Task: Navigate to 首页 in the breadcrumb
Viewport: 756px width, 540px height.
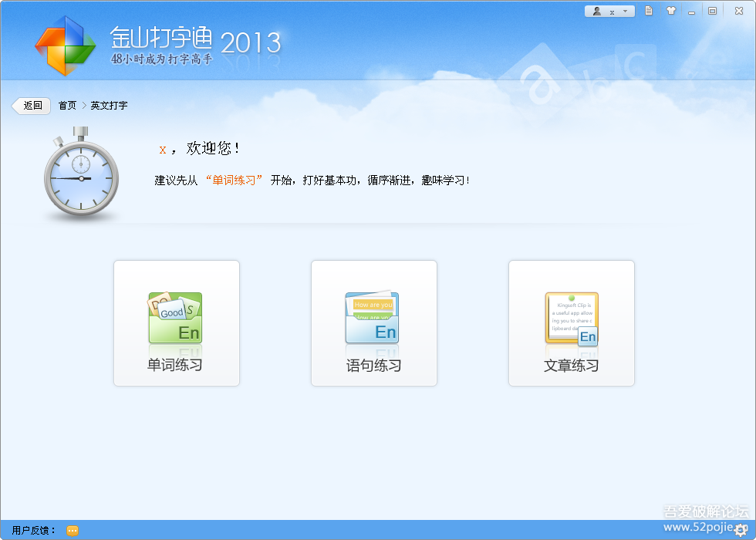Action: (x=68, y=106)
